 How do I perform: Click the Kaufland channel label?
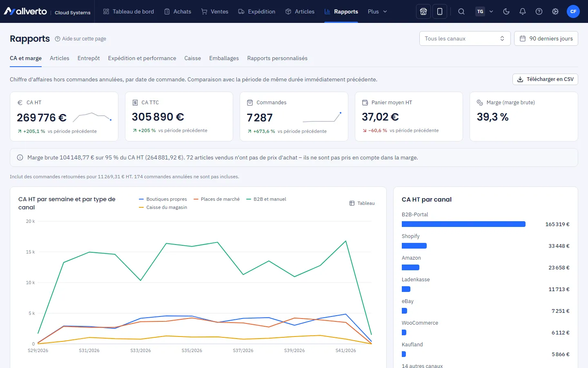point(412,345)
